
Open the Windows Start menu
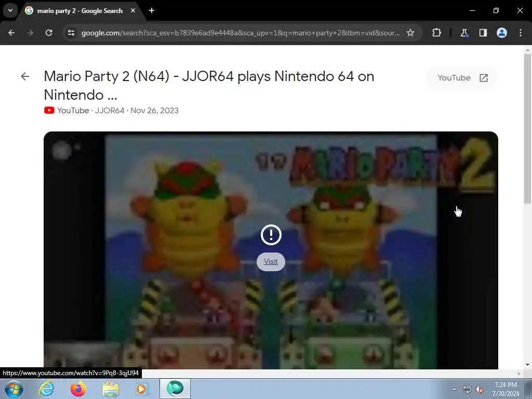[14, 389]
